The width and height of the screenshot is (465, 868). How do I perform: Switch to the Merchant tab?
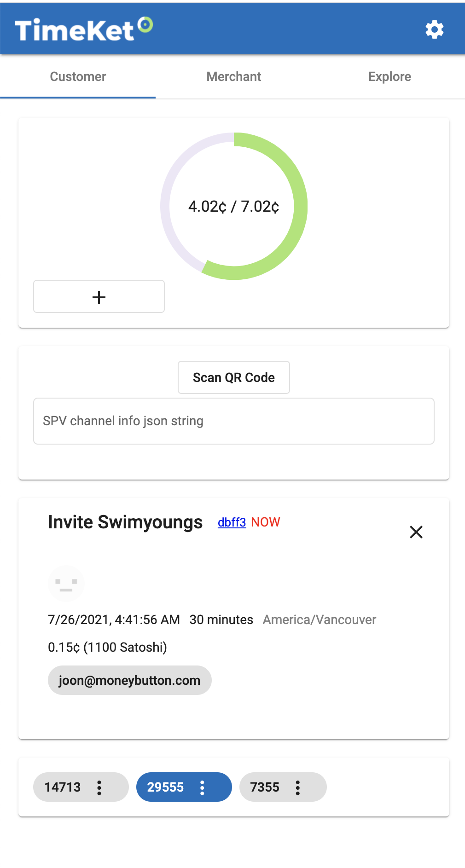(x=233, y=76)
